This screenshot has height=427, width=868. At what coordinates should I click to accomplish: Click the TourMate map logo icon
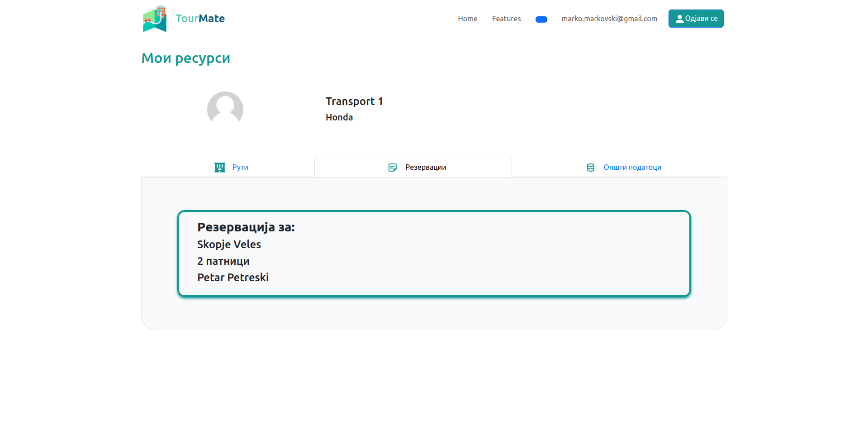[x=155, y=19]
